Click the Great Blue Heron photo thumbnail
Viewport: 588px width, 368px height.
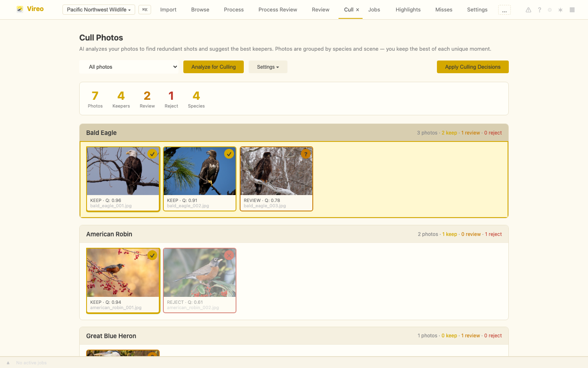coord(123,353)
